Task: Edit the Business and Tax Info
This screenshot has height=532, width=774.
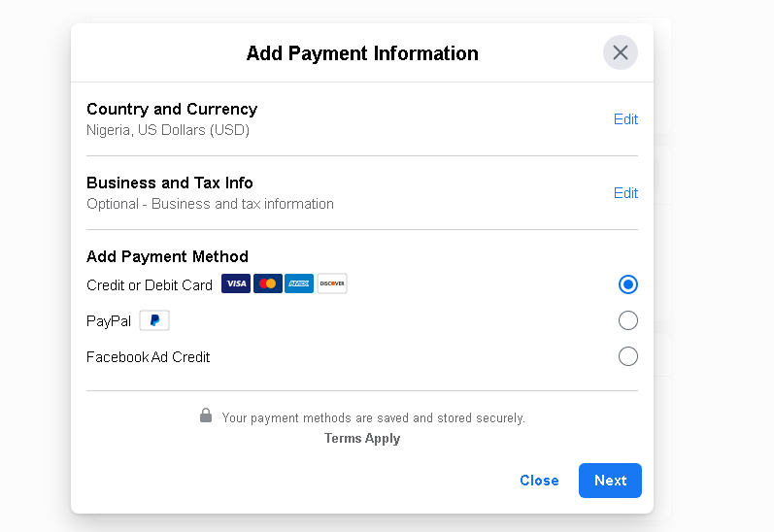Action: point(625,193)
